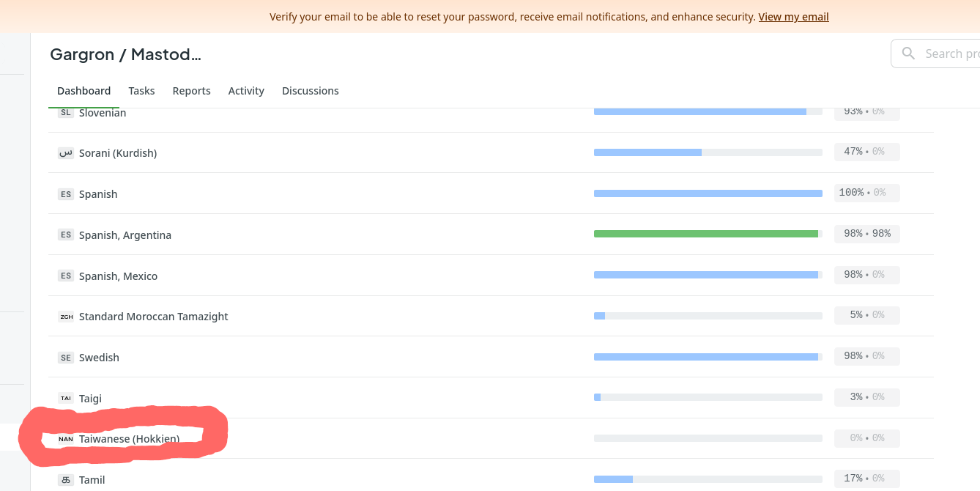Click the ES badge beside Spanish
This screenshot has width=980, height=491.
[66, 194]
